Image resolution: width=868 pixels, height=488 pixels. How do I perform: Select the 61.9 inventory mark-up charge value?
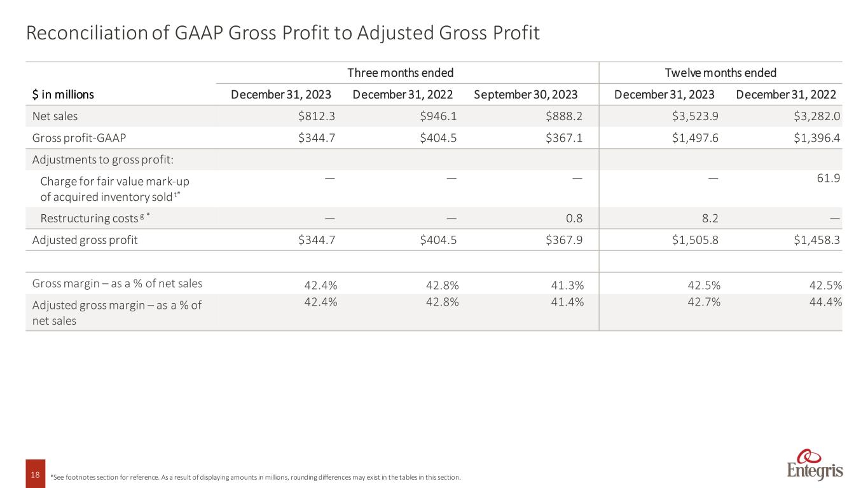click(829, 179)
